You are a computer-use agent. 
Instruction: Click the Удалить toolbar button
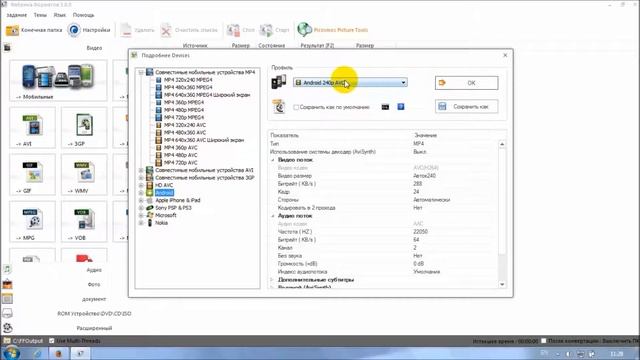(x=138, y=30)
